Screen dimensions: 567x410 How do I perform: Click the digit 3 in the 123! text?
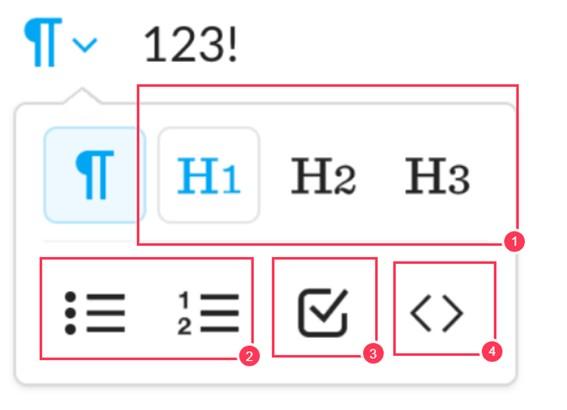coord(210,44)
